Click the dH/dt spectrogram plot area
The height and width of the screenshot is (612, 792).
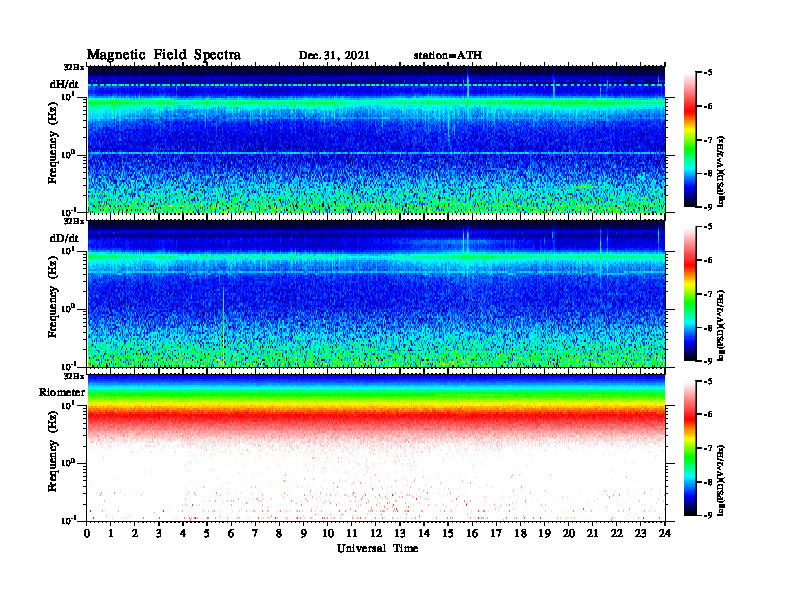click(376, 139)
